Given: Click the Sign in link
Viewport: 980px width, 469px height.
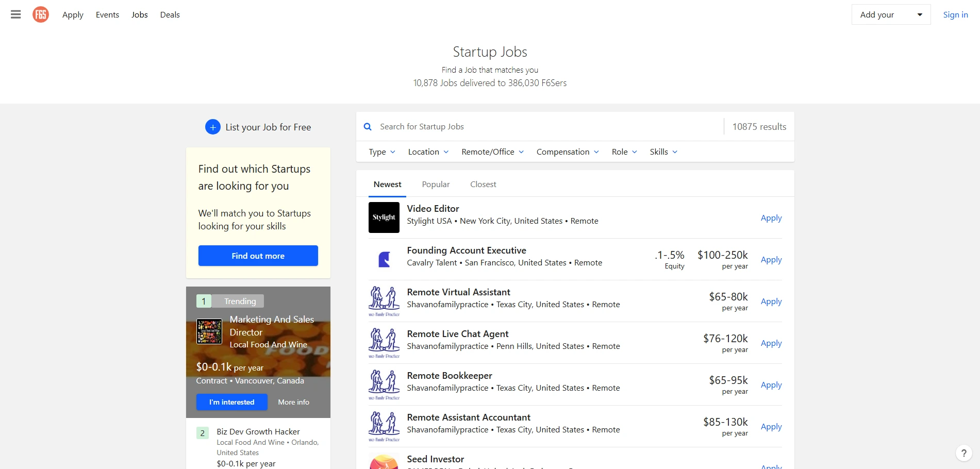Looking at the screenshot, I should [x=955, y=15].
